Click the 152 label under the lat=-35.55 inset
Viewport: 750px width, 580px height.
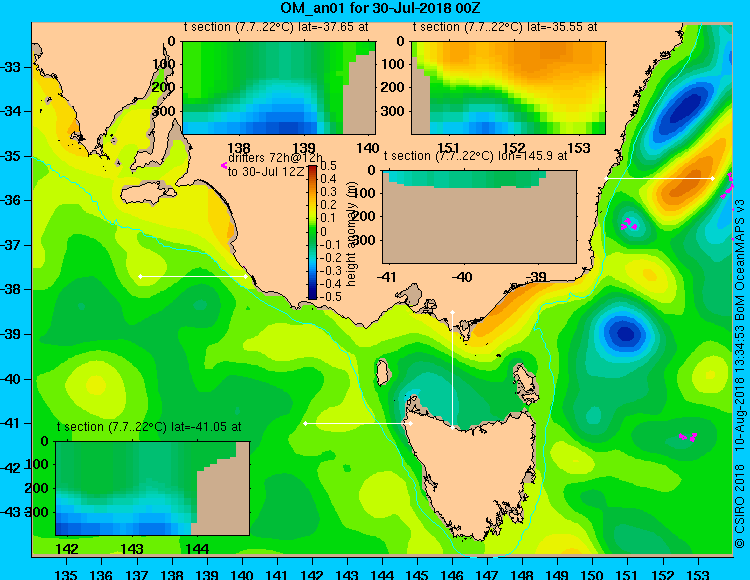(x=514, y=148)
